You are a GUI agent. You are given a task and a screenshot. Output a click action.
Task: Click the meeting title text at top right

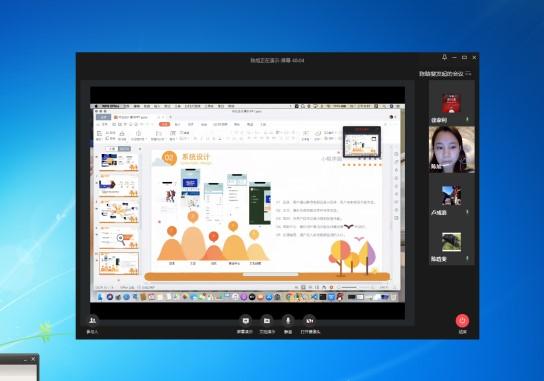click(441, 74)
